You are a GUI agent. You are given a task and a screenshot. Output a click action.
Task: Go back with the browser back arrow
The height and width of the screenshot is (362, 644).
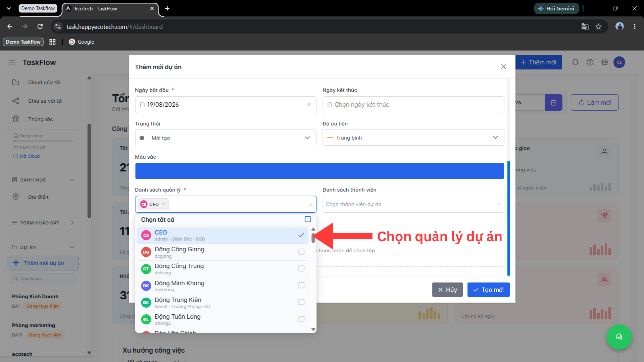(x=10, y=27)
